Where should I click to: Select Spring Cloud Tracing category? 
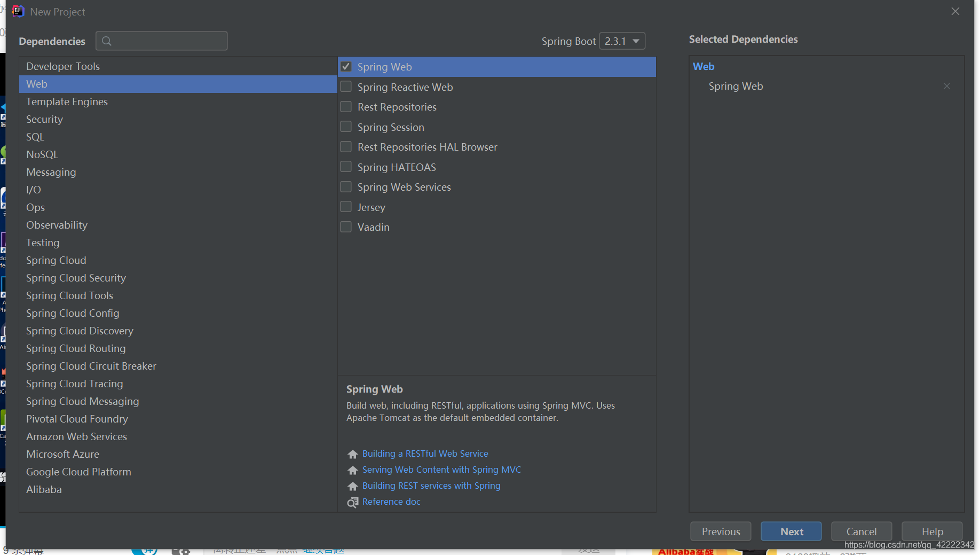(x=178, y=384)
